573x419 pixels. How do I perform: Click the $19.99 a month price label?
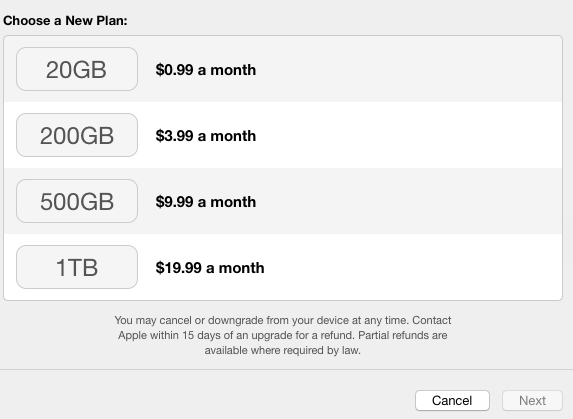pyautogui.click(x=210, y=268)
